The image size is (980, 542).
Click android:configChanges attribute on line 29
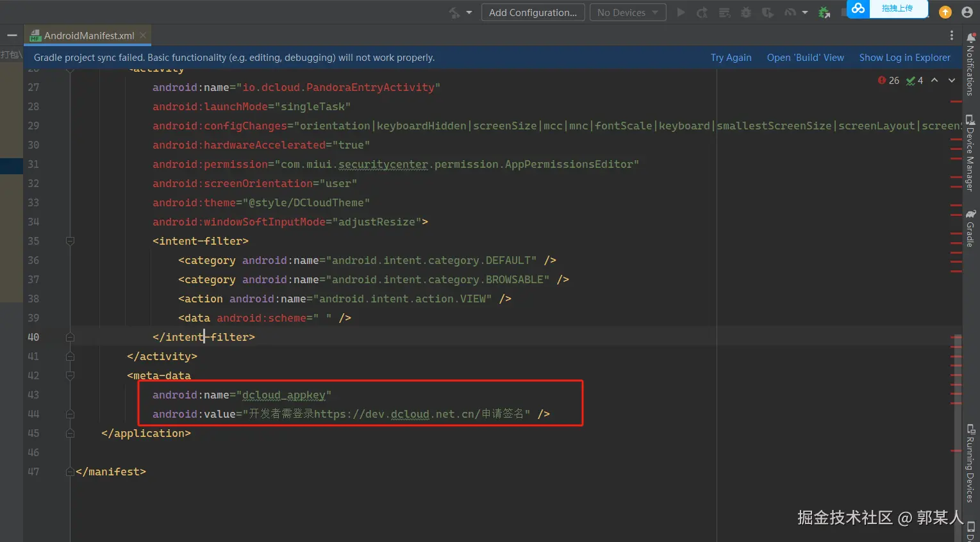coord(220,126)
